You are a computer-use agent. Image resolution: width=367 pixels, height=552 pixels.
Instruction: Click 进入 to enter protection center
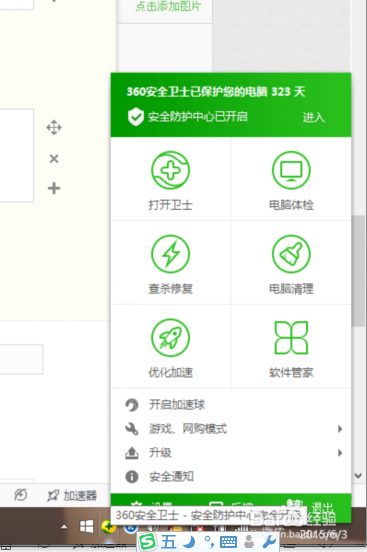tap(313, 117)
